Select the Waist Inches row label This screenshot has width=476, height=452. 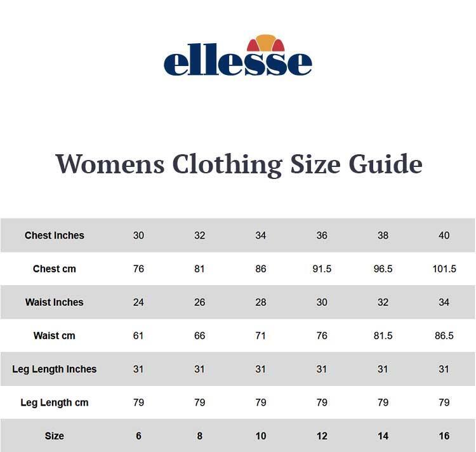pos(55,302)
